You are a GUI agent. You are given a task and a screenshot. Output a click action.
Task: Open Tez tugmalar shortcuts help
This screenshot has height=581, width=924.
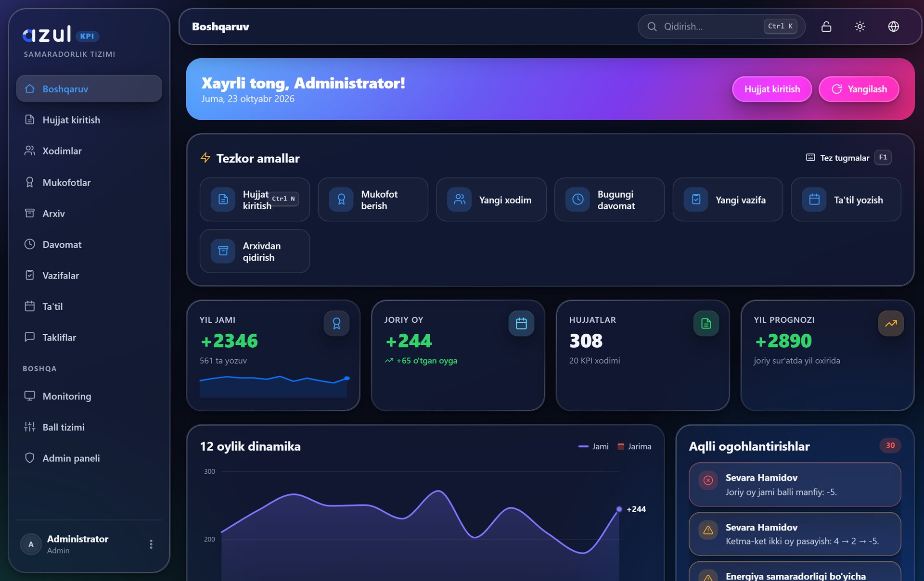click(848, 158)
